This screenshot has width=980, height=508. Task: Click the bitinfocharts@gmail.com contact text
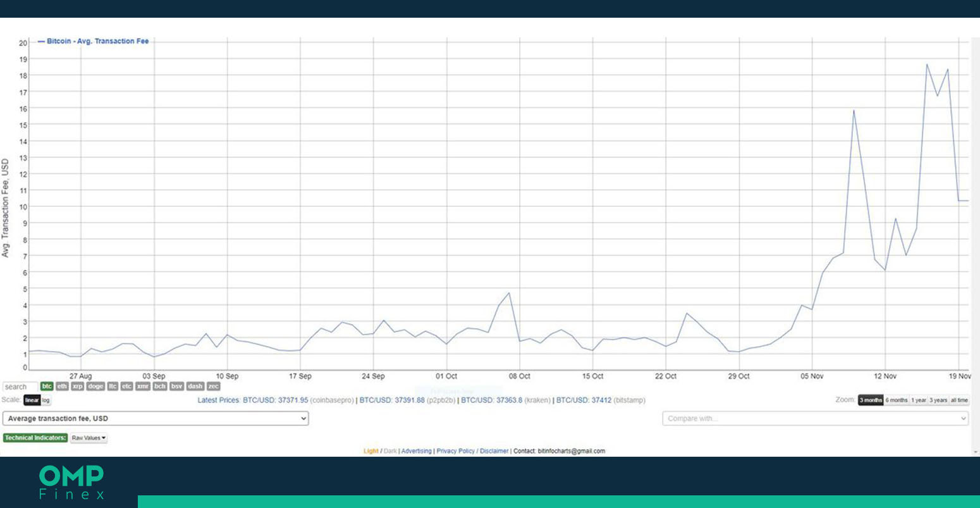572,451
